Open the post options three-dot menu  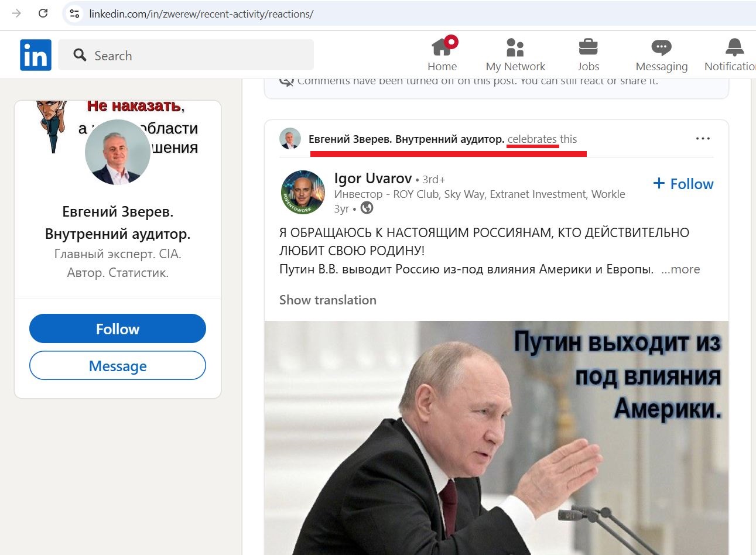pos(703,139)
